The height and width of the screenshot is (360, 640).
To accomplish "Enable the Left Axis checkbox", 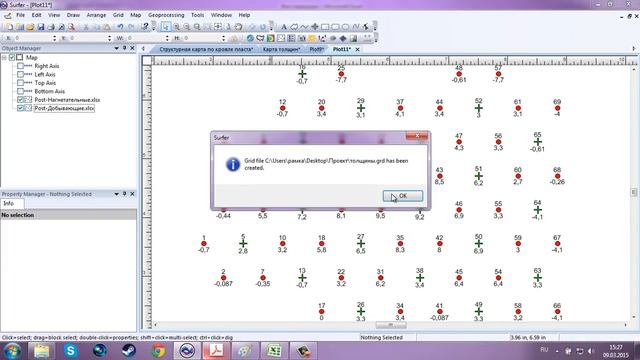I will point(20,74).
